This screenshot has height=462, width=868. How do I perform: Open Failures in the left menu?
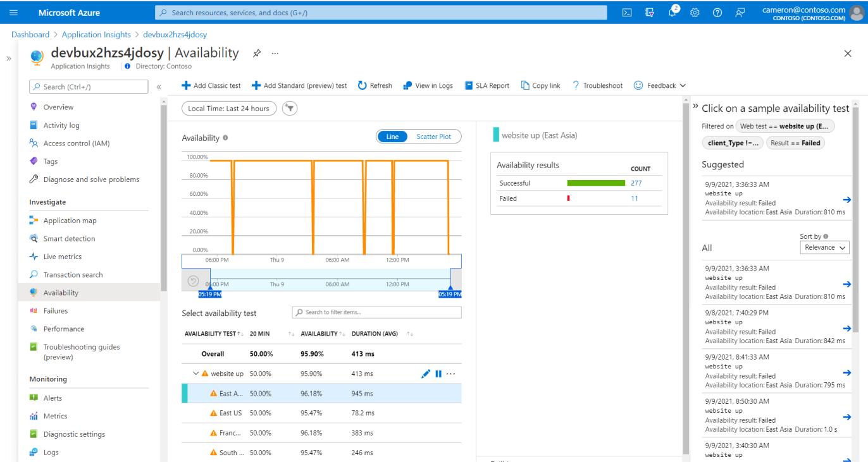[x=56, y=311]
